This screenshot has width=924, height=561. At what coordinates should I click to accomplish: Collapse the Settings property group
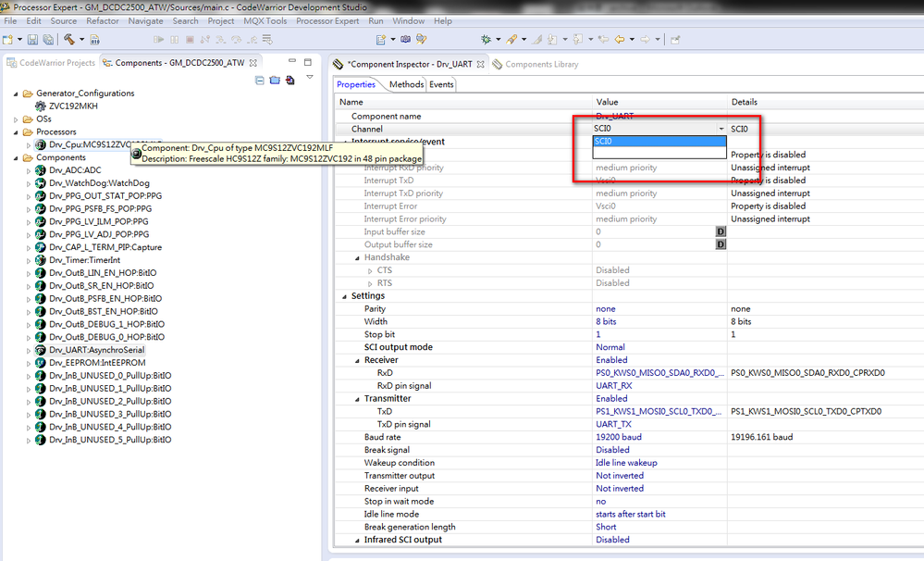coord(345,297)
